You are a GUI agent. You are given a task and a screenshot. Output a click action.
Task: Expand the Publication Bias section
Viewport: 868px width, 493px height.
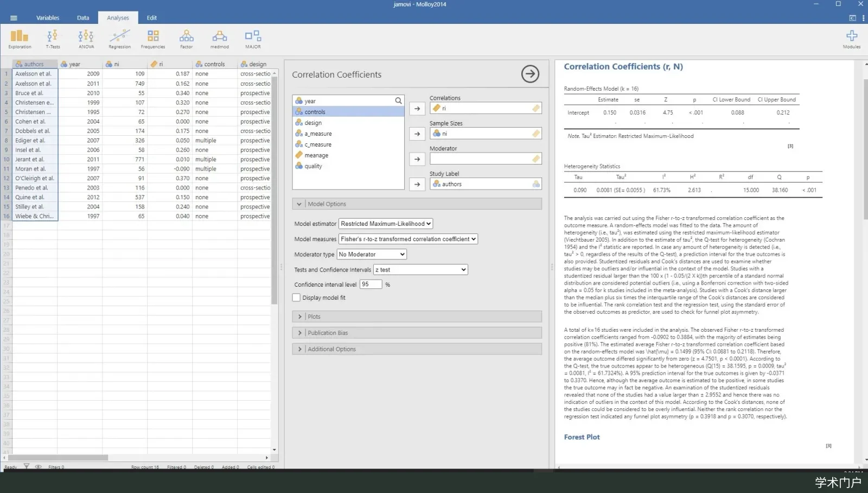417,333
